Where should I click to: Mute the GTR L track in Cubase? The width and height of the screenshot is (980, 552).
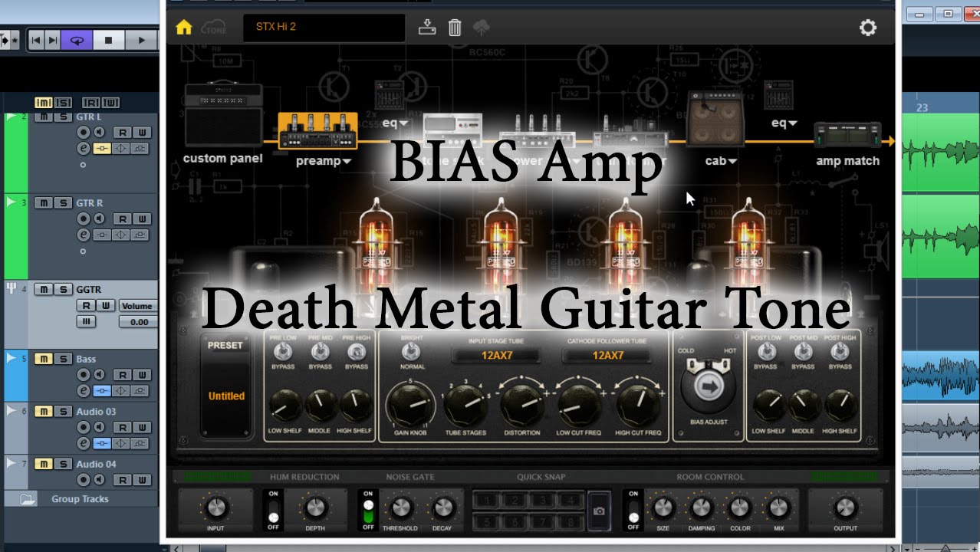pyautogui.click(x=44, y=117)
